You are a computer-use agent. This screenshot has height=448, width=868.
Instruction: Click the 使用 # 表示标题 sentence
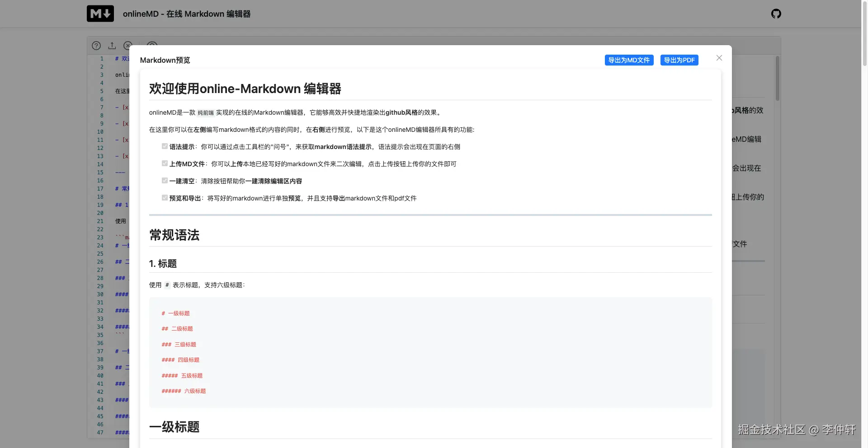coord(197,285)
